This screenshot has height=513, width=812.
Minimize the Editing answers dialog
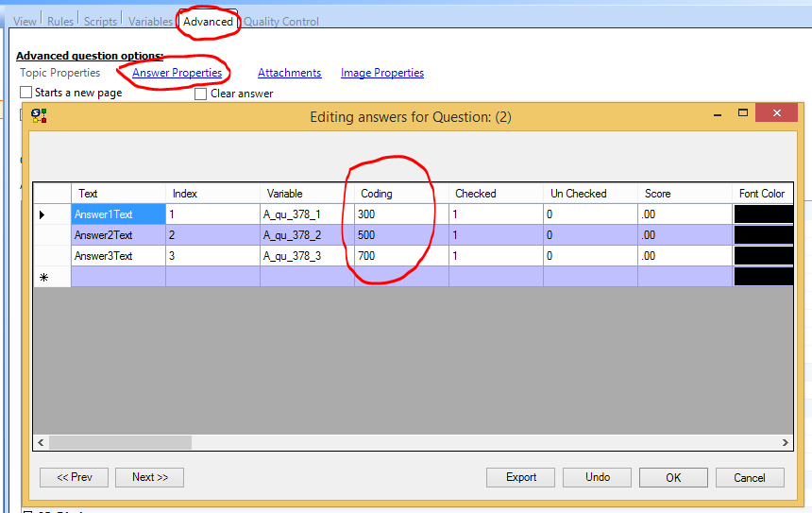pos(718,113)
